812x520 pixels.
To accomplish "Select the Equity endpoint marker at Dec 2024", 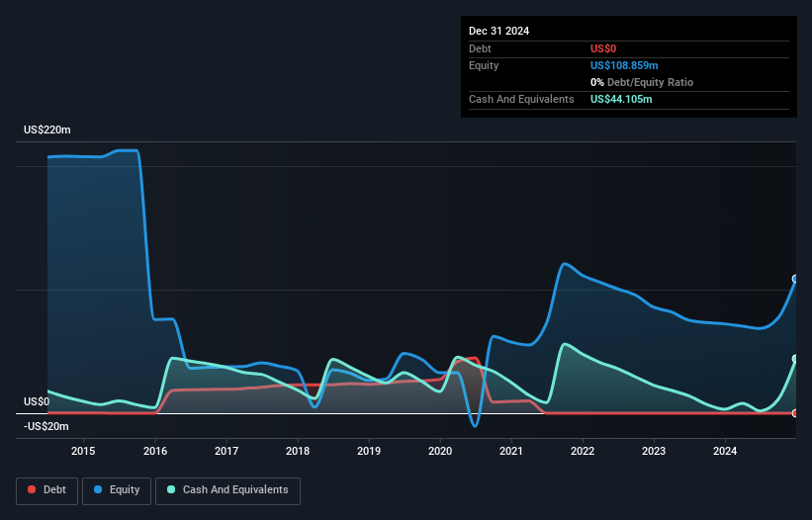I will pyautogui.click(x=795, y=279).
